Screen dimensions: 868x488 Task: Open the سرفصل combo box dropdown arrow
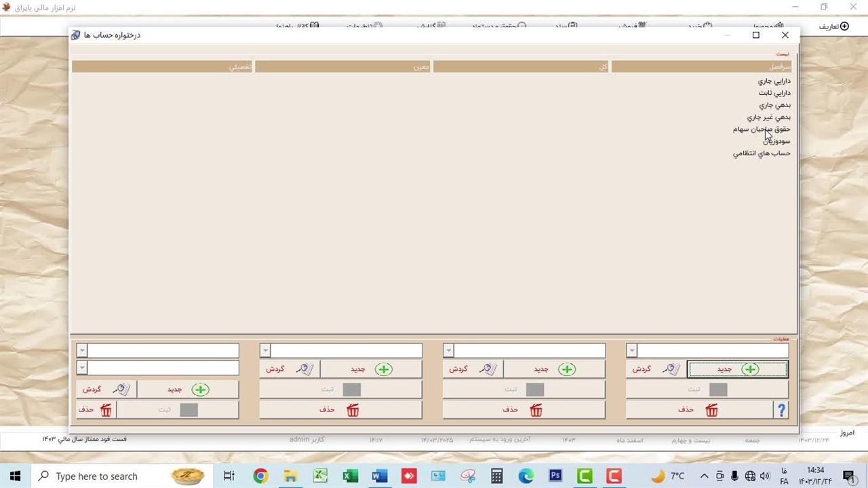[631, 350]
